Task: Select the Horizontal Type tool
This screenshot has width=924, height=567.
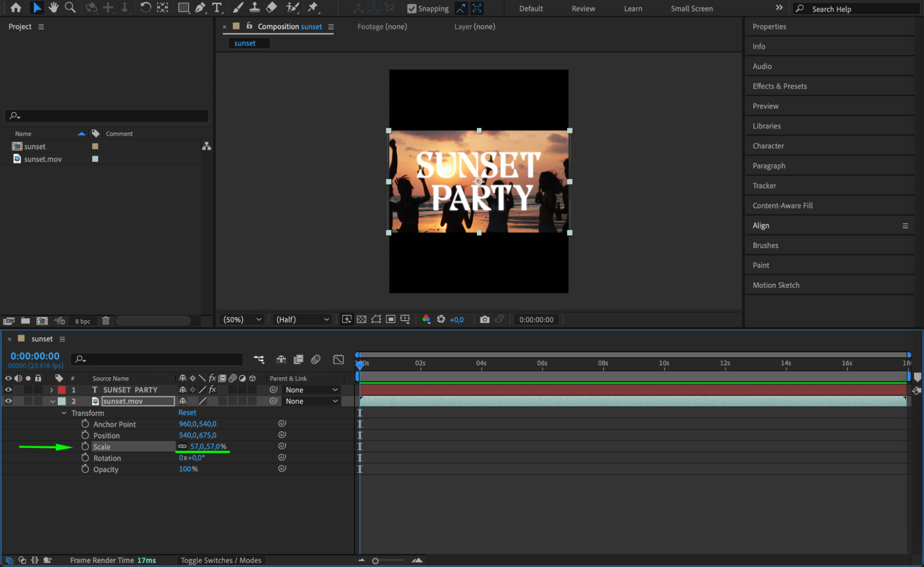Action: click(x=216, y=7)
